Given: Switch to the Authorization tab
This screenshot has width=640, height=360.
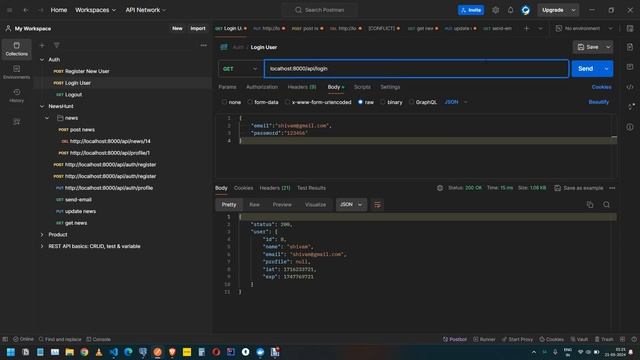Looking at the screenshot, I should pos(262,87).
